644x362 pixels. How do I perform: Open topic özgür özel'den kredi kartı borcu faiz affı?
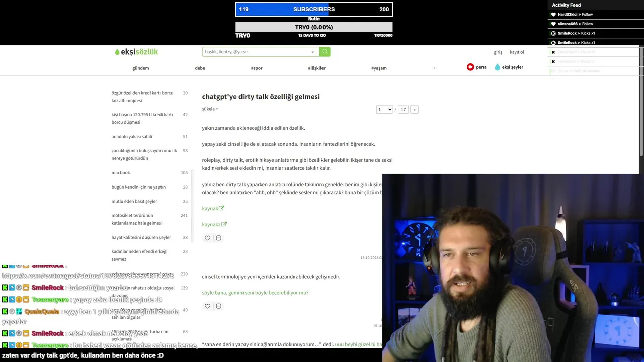[x=142, y=97]
